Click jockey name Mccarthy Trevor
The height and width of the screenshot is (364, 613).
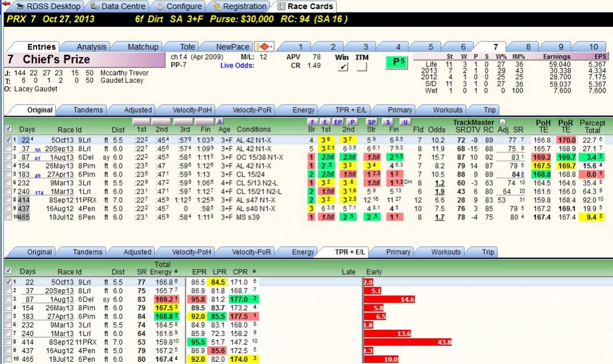125,73
